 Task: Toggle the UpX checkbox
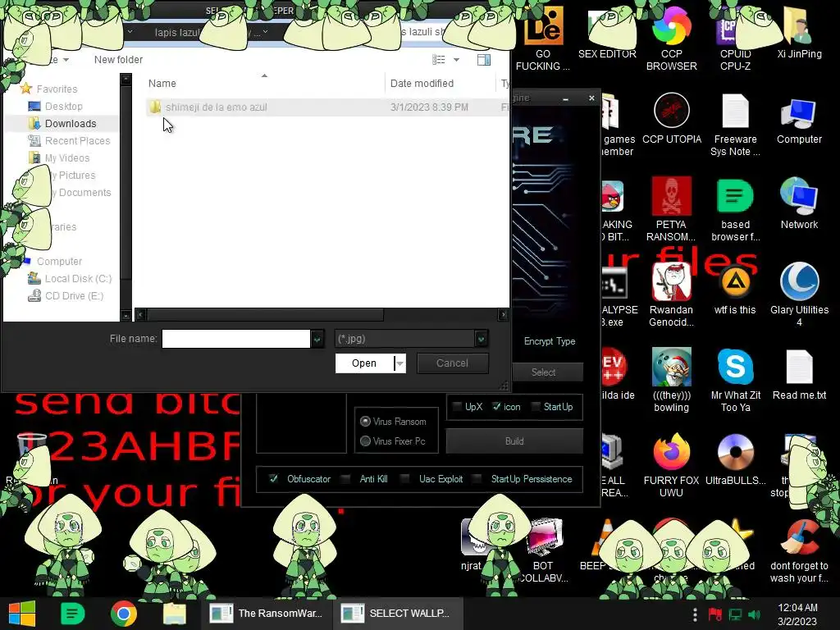(457, 407)
